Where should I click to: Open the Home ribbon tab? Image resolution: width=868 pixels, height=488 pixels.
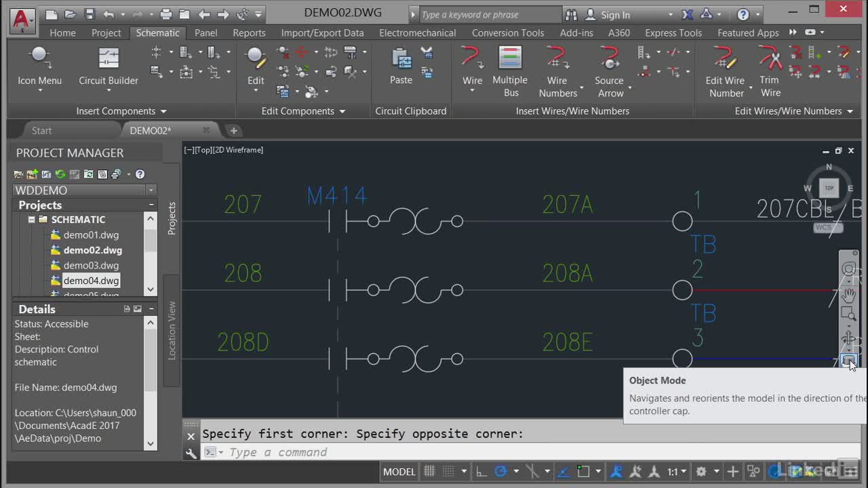[62, 33]
